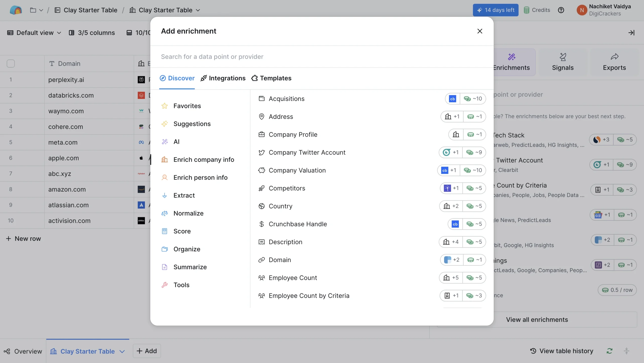Open the AI enrichment category

click(176, 141)
